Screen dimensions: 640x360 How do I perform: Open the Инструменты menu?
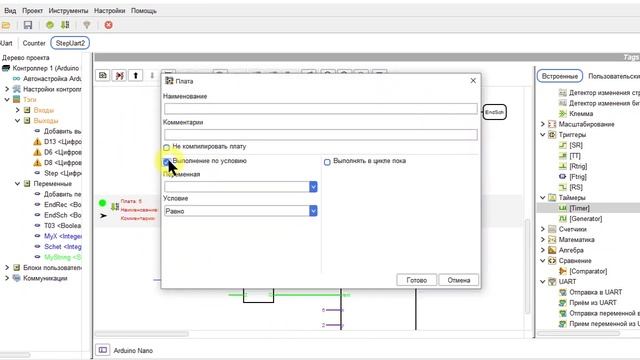[x=68, y=11]
